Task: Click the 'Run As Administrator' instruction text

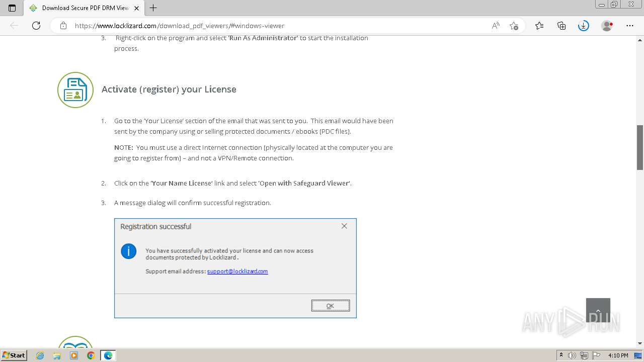Action: pyautogui.click(x=263, y=38)
